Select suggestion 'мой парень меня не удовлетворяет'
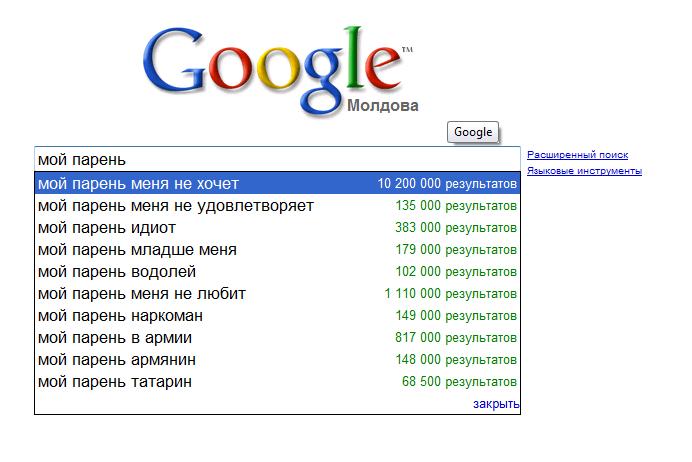The image size is (692, 462). click(x=277, y=206)
